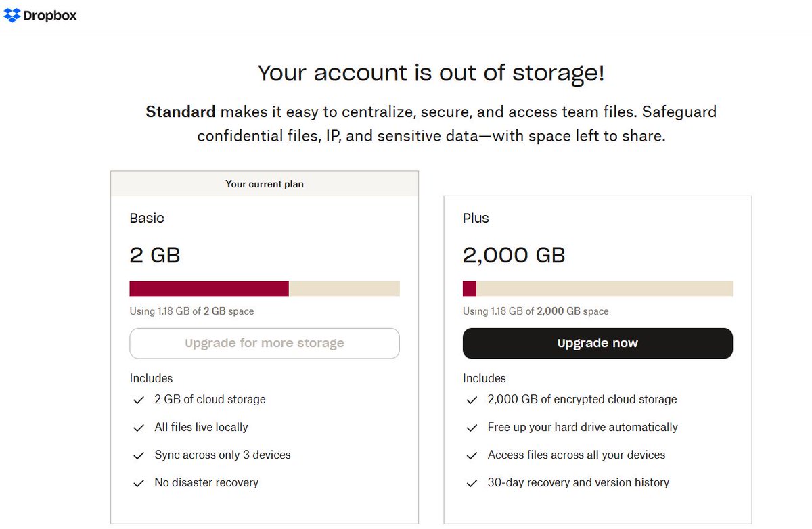Click checkmark beside 2,000 GB of encrypted cloud storage
Image resolution: width=812 pixels, height=529 pixels.
tap(472, 400)
